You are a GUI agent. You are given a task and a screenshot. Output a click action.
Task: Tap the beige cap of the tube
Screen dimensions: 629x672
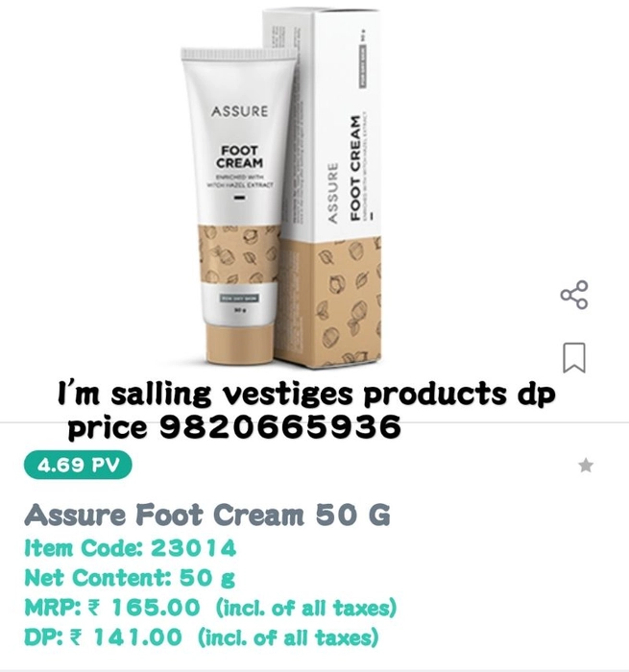(239, 343)
